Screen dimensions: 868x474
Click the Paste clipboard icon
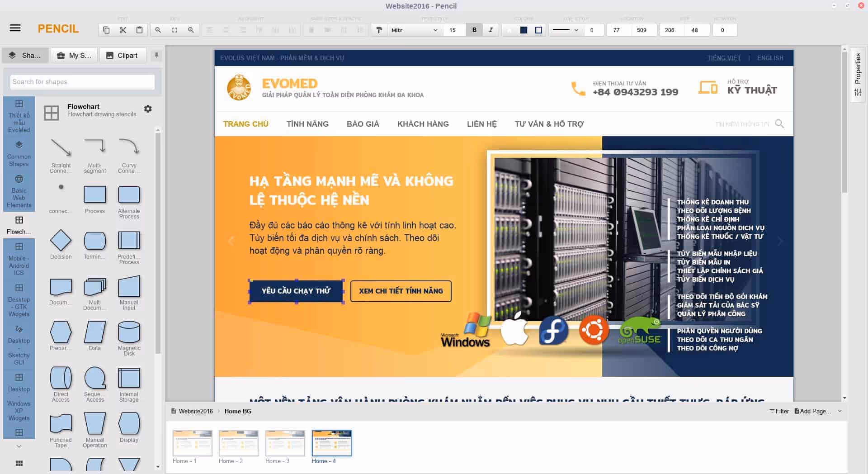pyautogui.click(x=139, y=30)
